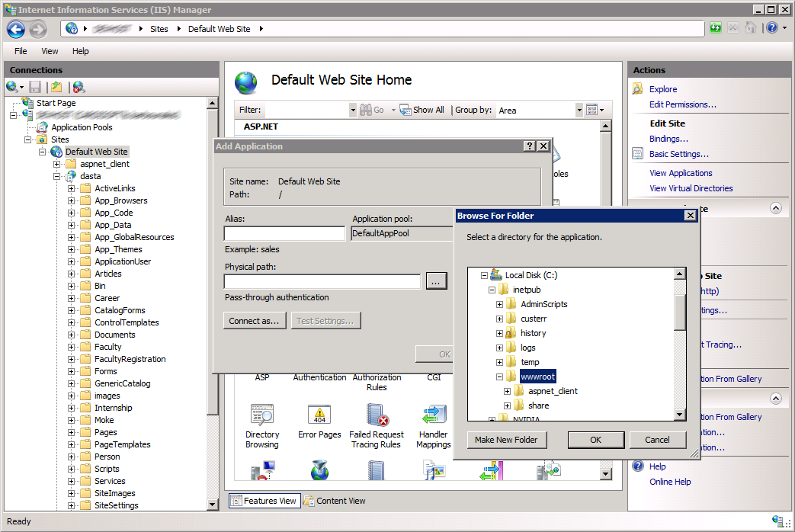Open the View Applications link
The height and width of the screenshot is (532, 795).
[x=681, y=173]
